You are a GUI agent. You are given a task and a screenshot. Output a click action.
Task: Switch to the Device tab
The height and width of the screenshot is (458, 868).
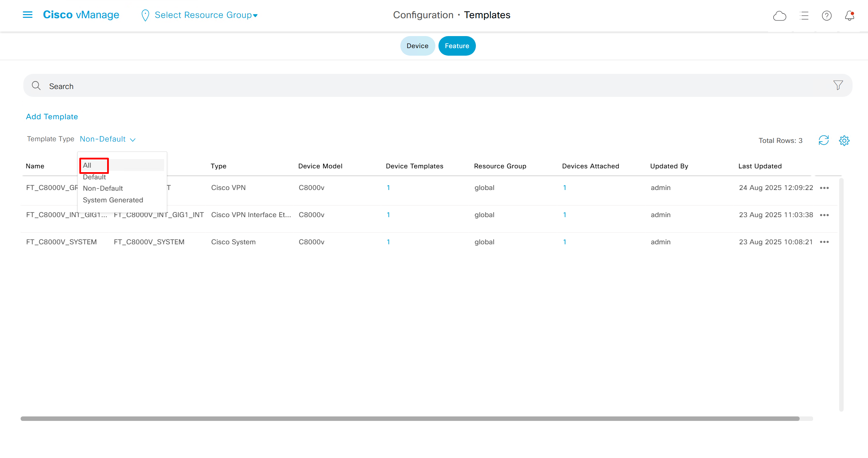coord(417,46)
